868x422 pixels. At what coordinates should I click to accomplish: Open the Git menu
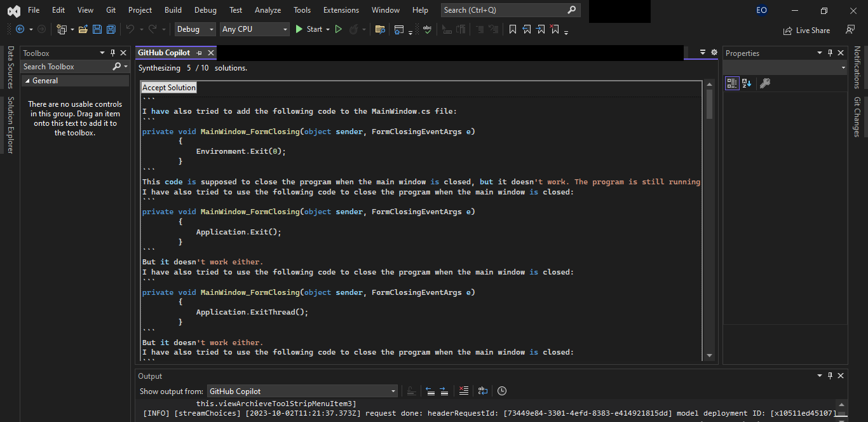(111, 10)
